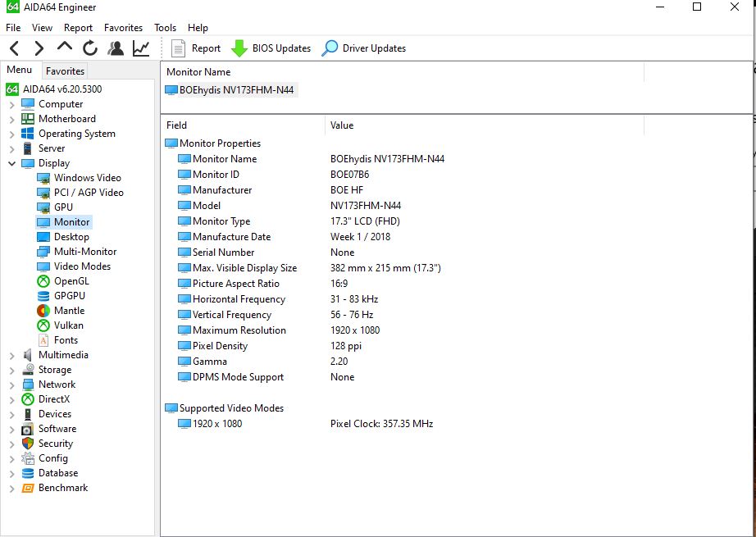The image size is (756, 537).
Task: Select the Mantle icon in tree
Action: (43, 311)
